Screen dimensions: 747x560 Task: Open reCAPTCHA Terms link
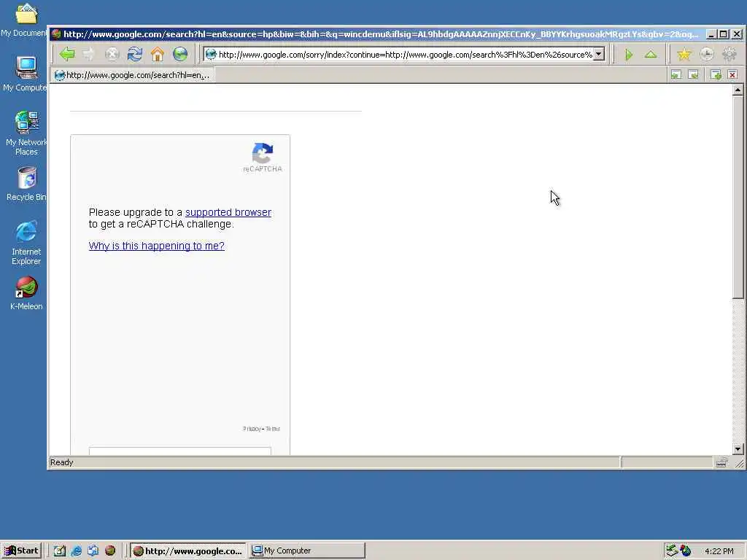click(x=273, y=429)
